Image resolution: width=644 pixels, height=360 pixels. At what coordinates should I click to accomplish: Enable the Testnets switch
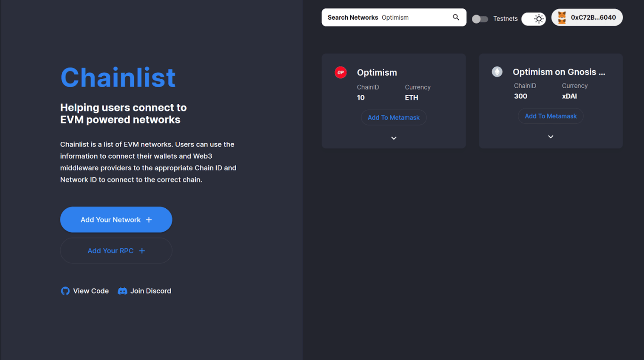pos(480,19)
